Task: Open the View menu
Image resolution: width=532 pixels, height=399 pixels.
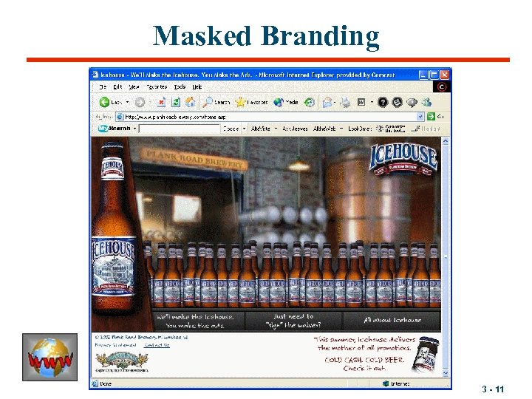Action: 134,87
